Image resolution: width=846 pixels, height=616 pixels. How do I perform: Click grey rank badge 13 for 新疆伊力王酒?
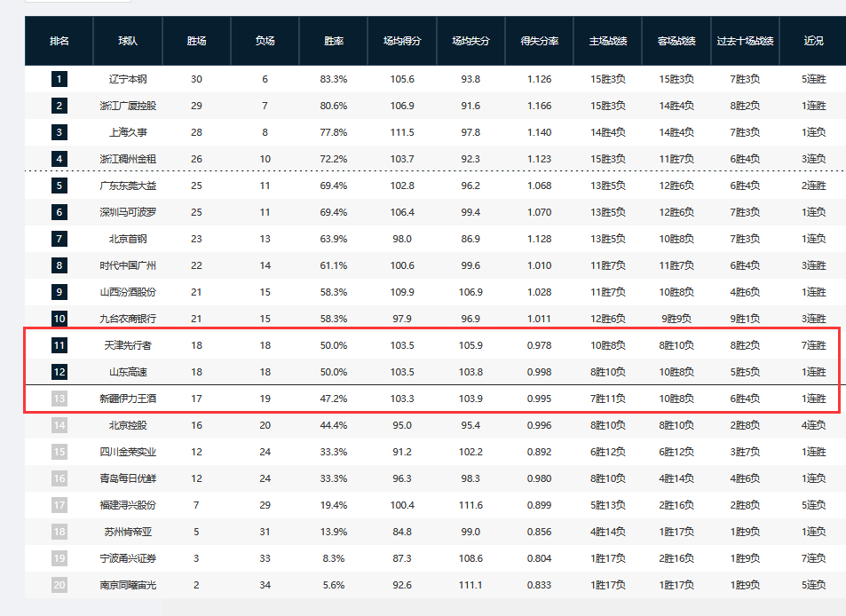[59, 399]
